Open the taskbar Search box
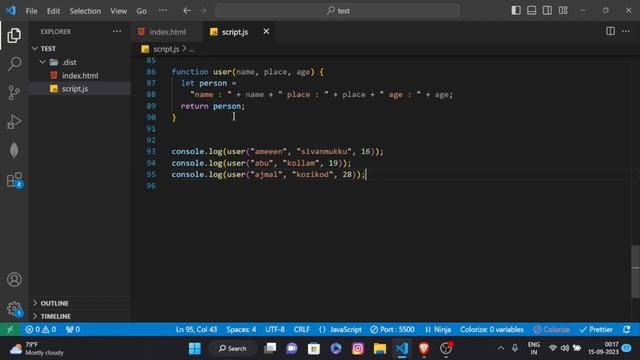 [x=232, y=348]
